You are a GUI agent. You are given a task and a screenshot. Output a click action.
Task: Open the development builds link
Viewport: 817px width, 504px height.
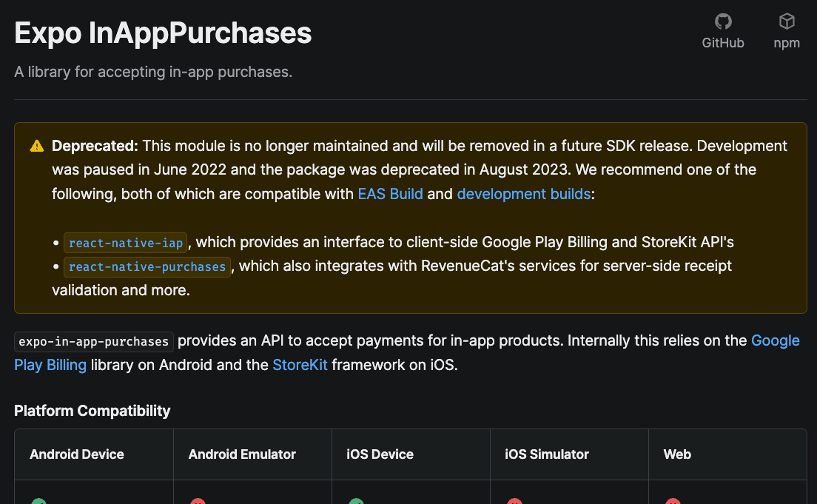[x=524, y=194]
